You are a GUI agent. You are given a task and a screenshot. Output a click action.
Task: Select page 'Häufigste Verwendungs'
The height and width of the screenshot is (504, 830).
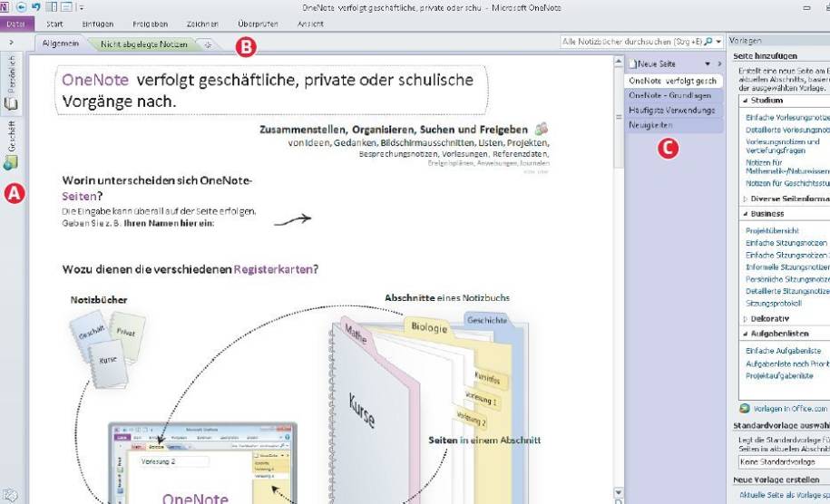tap(673, 111)
